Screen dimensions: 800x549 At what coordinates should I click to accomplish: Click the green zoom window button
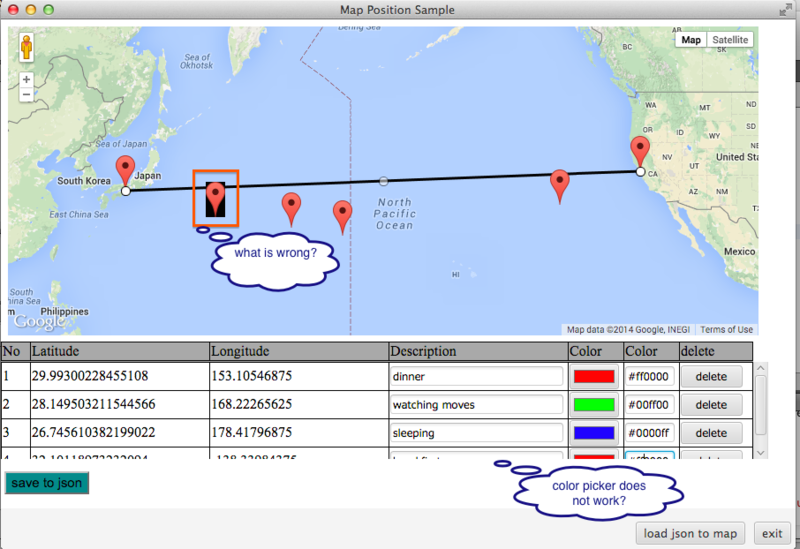pyautogui.click(x=48, y=10)
